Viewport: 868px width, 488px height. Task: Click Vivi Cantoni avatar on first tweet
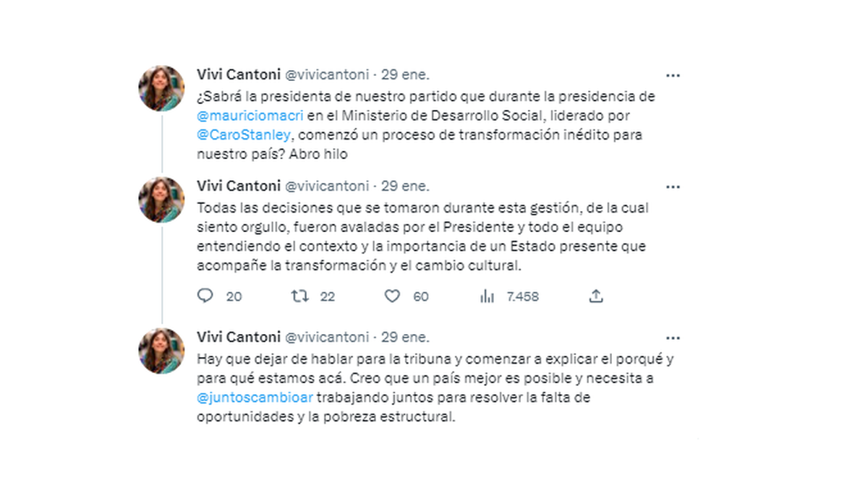click(x=161, y=88)
